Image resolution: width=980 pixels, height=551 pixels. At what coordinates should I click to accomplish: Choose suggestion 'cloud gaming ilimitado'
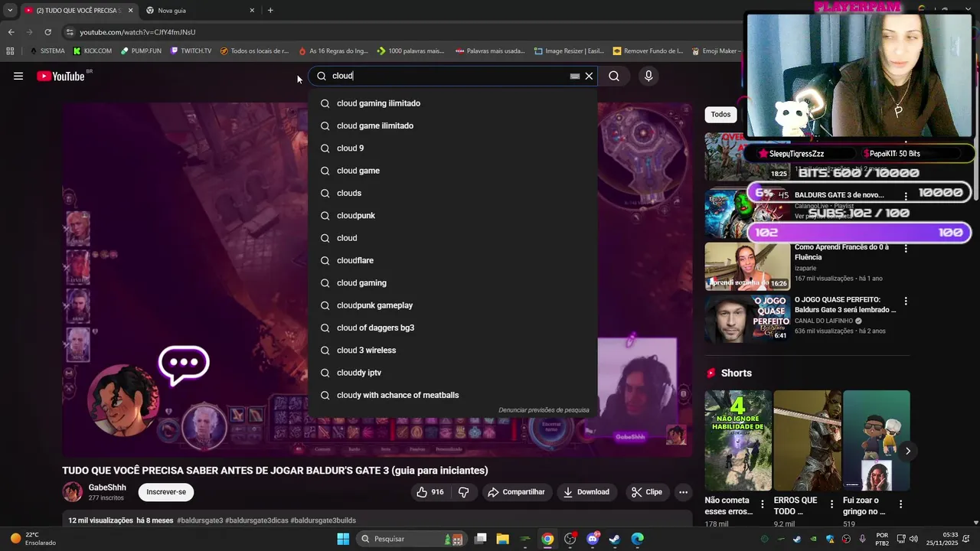pos(452,103)
